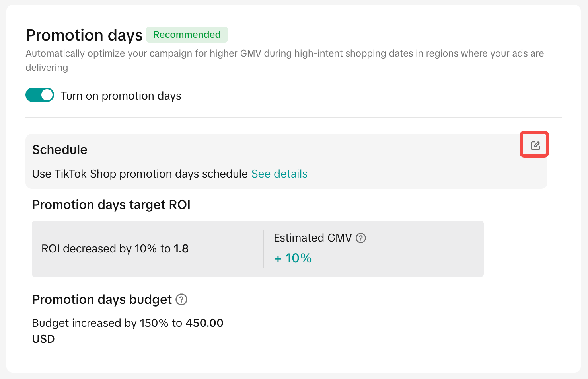Click the Promotion days main heading
The width and height of the screenshot is (588, 379).
(x=84, y=35)
